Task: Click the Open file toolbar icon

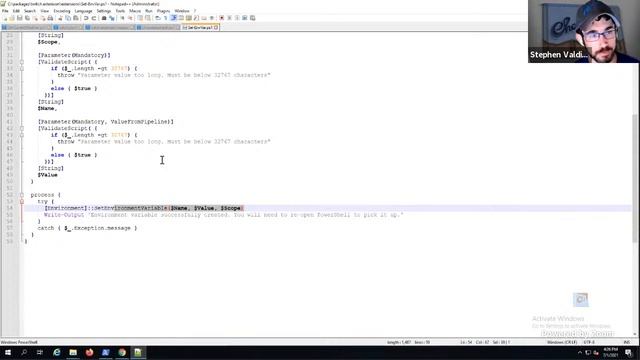Action: (x=12, y=18)
